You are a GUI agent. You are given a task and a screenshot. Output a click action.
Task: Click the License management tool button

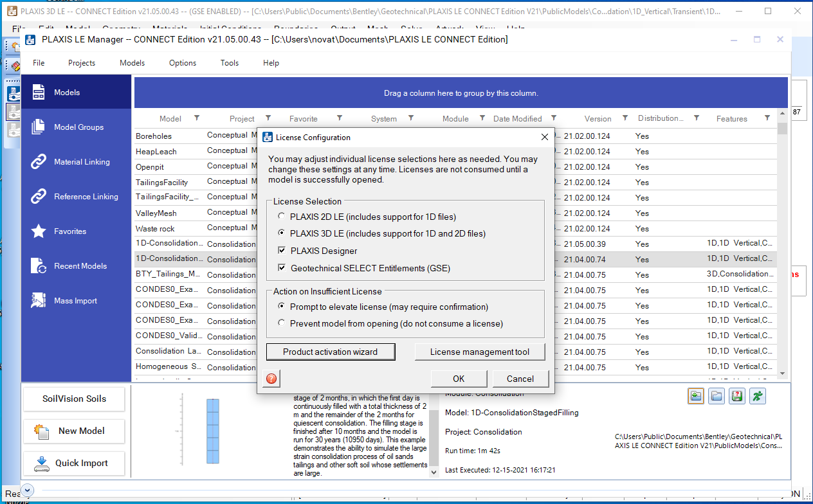tap(480, 352)
